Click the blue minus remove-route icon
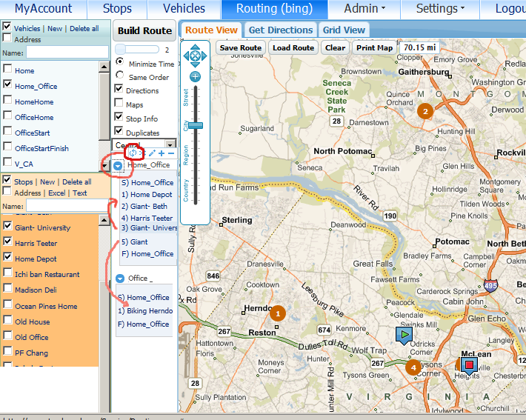Image resolution: width=526 pixels, height=420 pixels. [171, 153]
